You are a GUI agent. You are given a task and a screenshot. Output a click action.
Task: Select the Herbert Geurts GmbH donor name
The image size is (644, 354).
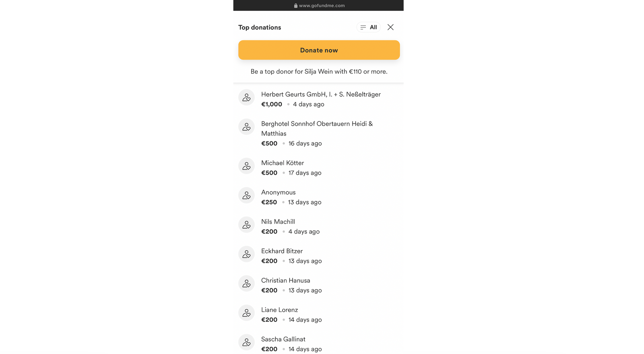(x=321, y=94)
